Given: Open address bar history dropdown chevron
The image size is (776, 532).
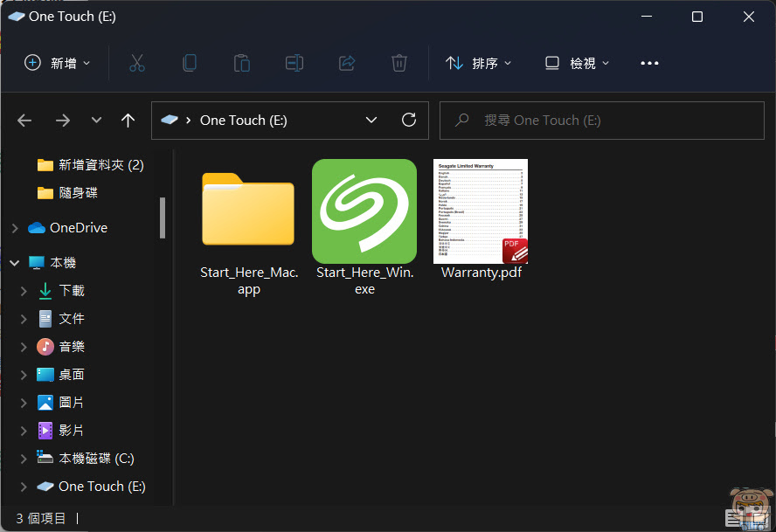Looking at the screenshot, I should [x=371, y=120].
